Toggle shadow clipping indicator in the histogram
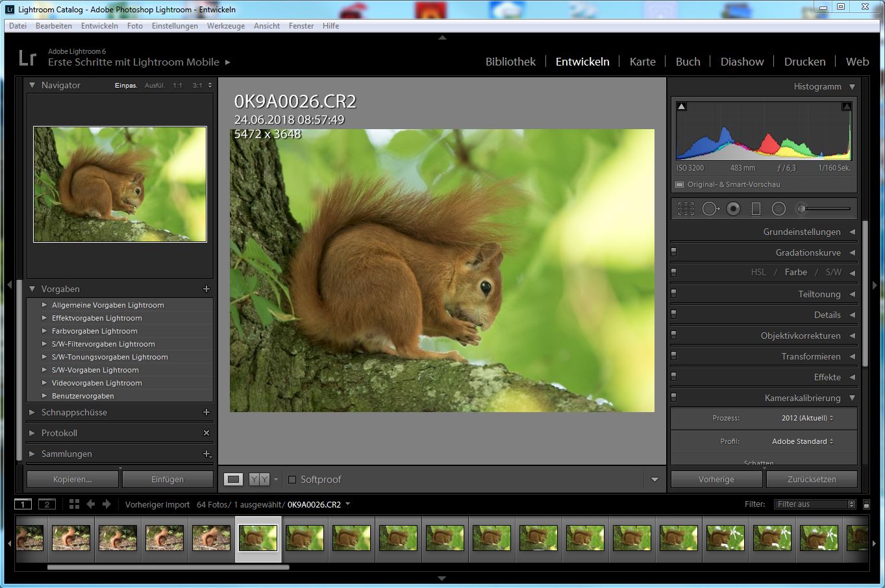 pos(682,106)
